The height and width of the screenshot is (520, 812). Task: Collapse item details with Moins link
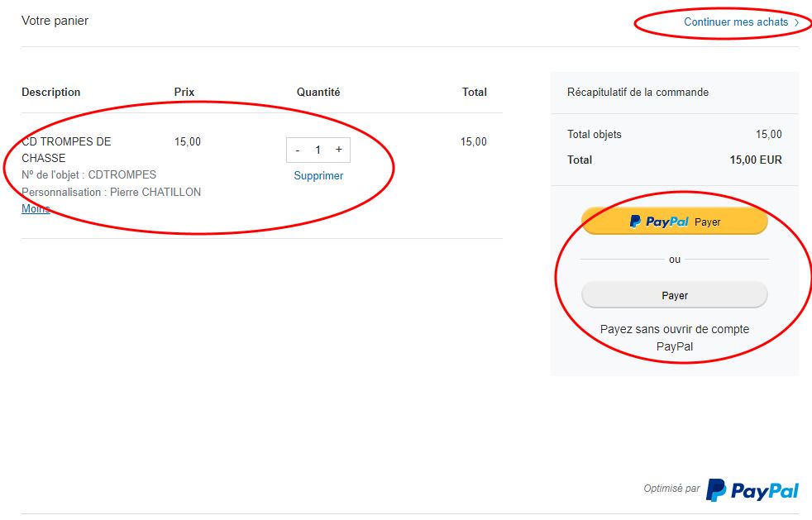point(36,208)
